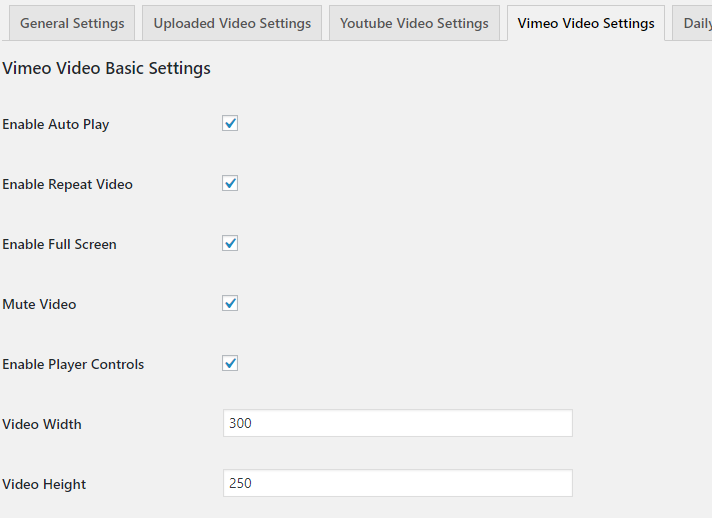
Task: Toggle the Enable Repeat Video checkbox
Action: [x=230, y=184]
